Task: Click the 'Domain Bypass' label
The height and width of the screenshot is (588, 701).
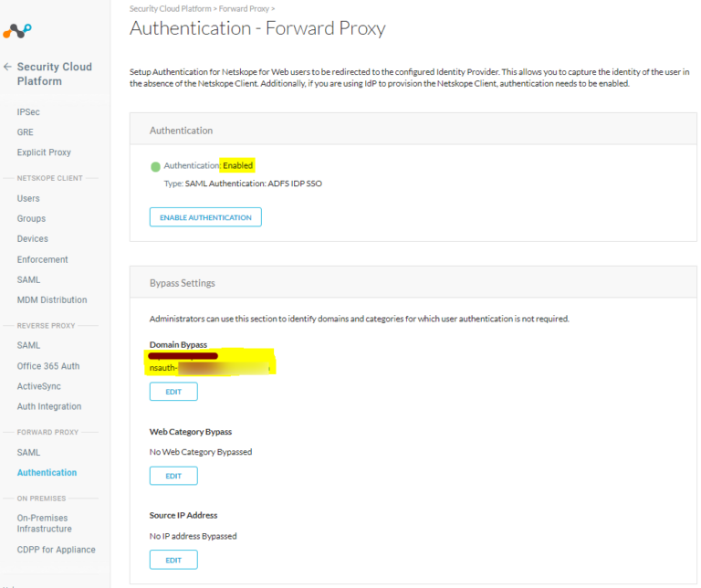Action: click(178, 345)
